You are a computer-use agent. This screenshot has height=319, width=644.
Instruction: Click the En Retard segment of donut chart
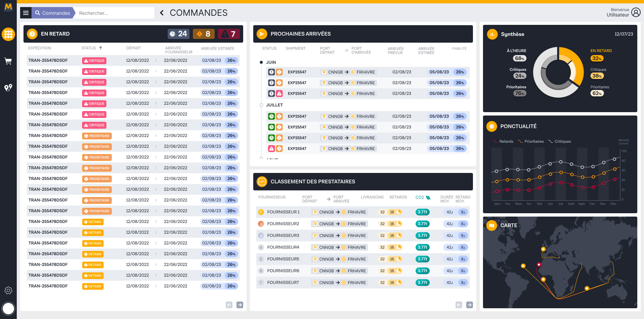pos(578,64)
